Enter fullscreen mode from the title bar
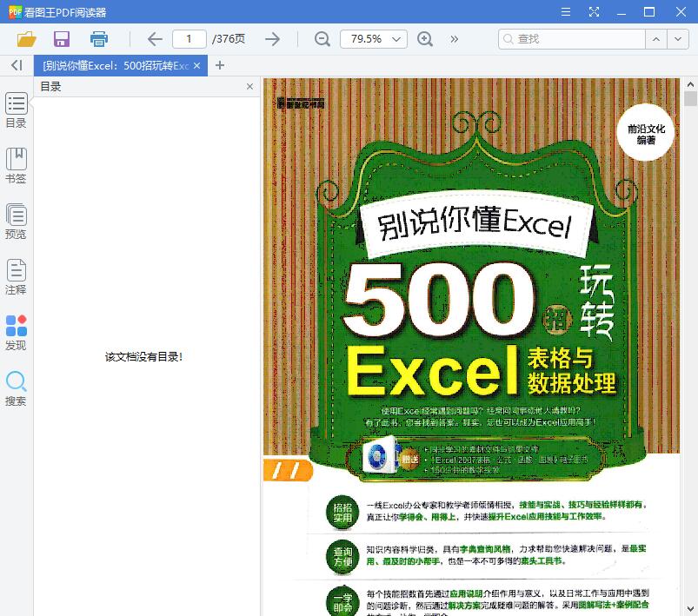 coord(594,12)
